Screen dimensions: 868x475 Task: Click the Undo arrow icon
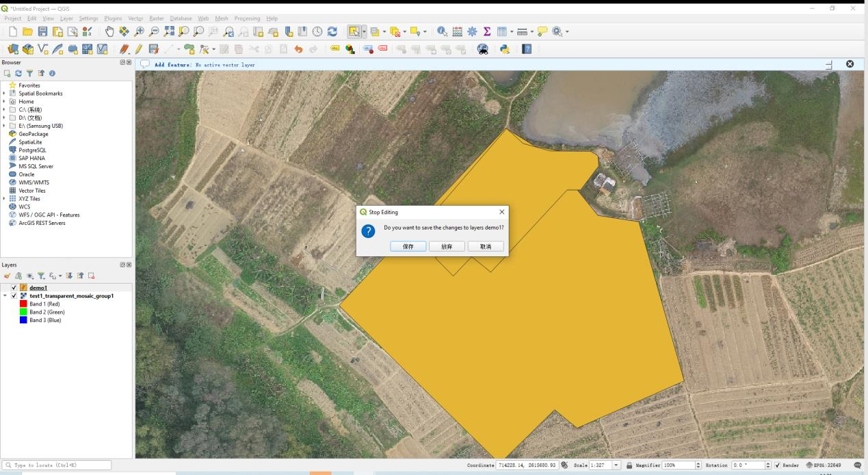tap(298, 49)
